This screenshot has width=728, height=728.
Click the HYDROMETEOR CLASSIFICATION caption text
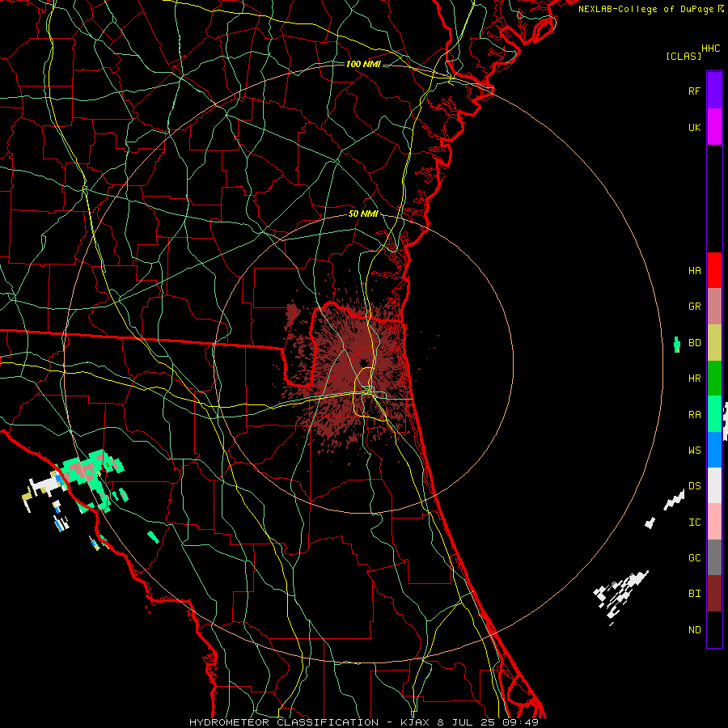click(284, 722)
